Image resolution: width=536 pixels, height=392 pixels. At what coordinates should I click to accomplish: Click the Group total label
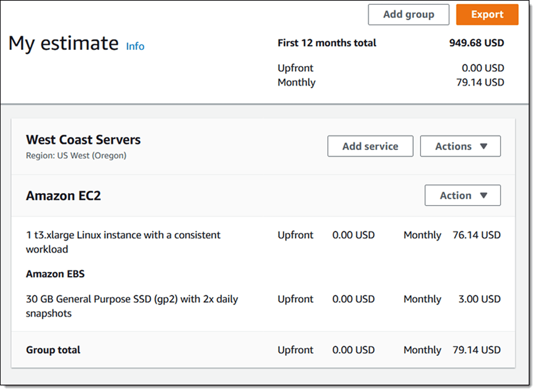click(x=53, y=350)
